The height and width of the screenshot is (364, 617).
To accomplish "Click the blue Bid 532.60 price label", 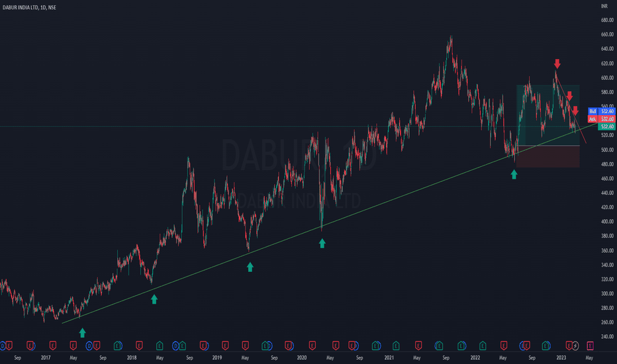I will coord(601,111).
